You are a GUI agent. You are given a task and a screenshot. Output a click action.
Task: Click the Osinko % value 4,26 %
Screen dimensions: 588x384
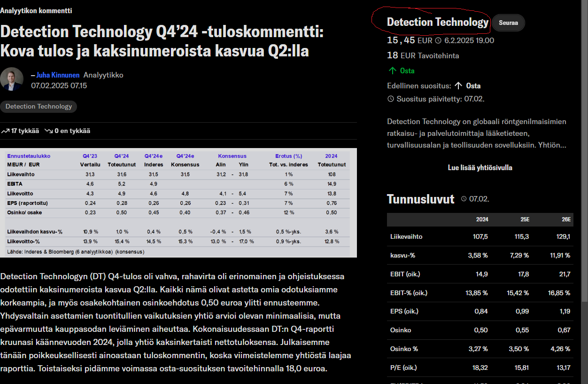point(559,349)
